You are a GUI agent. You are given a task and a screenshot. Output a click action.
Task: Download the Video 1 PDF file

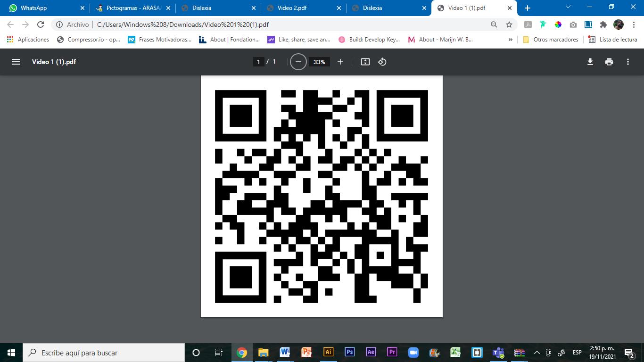tap(590, 62)
